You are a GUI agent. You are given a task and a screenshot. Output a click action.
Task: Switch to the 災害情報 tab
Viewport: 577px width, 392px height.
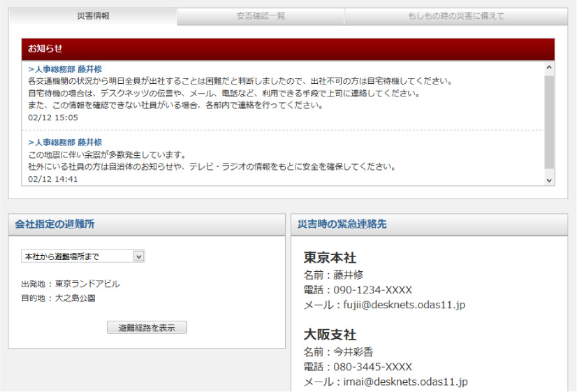pos(93,16)
